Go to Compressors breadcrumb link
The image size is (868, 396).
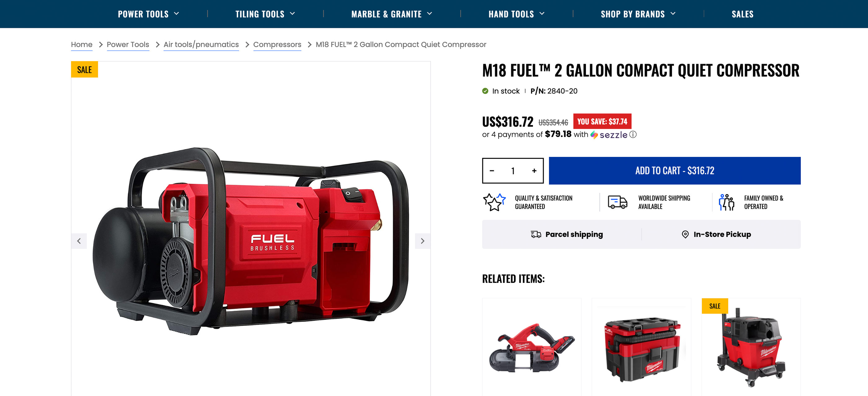click(x=277, y=44)
